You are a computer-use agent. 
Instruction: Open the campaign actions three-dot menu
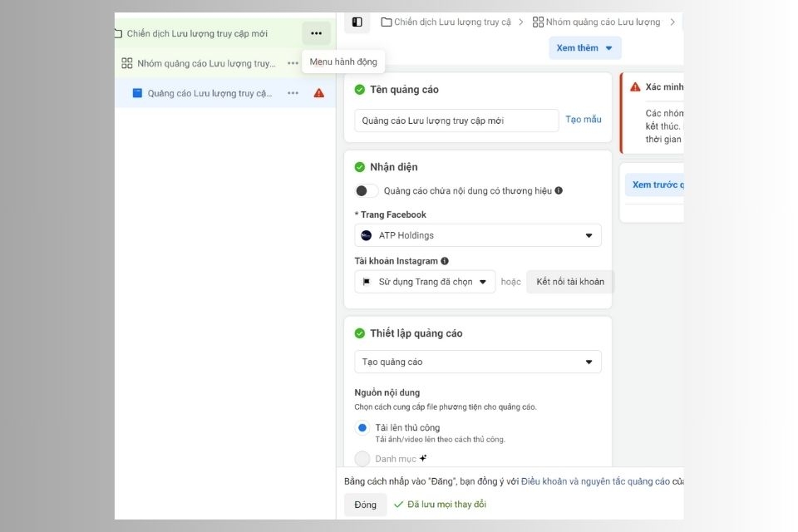(316, 33)
